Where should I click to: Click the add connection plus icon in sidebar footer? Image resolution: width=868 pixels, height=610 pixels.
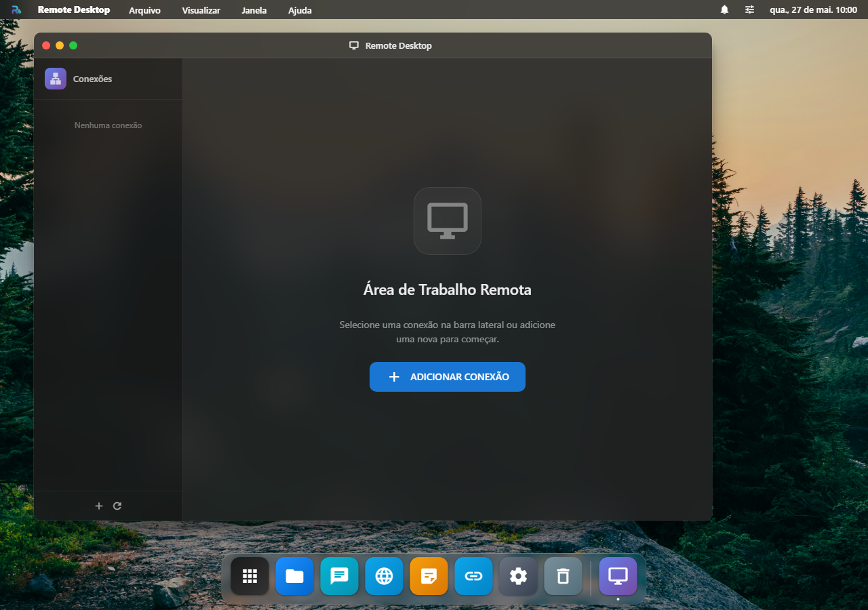click(98, 506)
